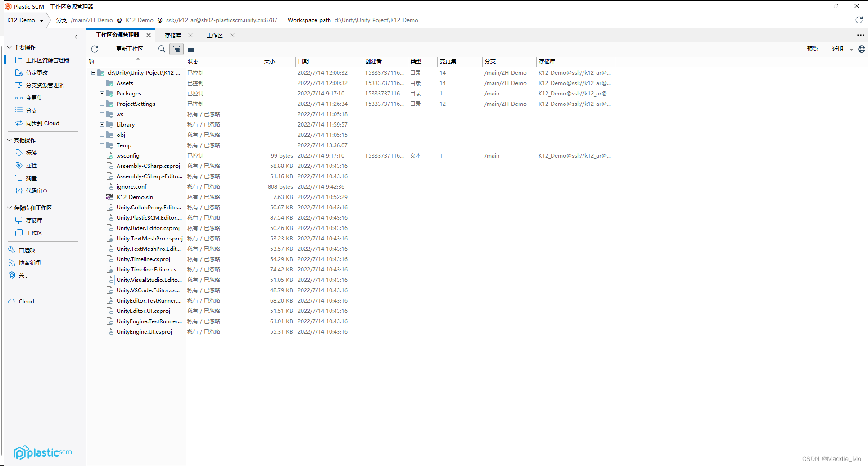The width and height of the screenshot is (868, 466).
Task: Select Unity.Timeline.csproj file
Action: pyautogui.click(x=143, y=259)
